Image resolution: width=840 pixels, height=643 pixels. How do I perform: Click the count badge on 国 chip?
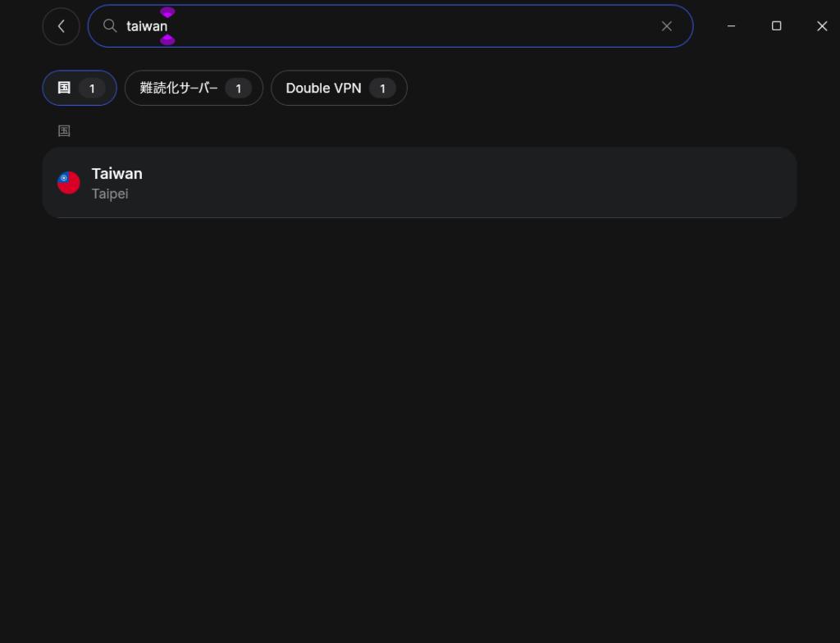92,89
